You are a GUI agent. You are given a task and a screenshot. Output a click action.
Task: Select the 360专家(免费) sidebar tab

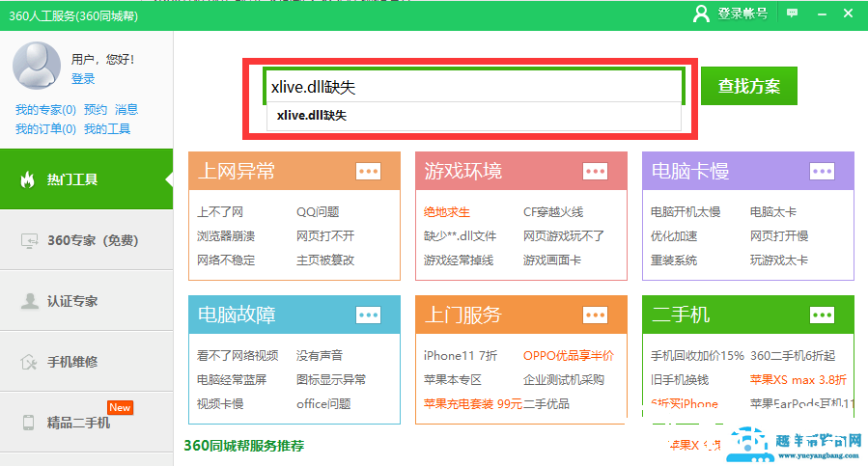(x=86, y=240)
